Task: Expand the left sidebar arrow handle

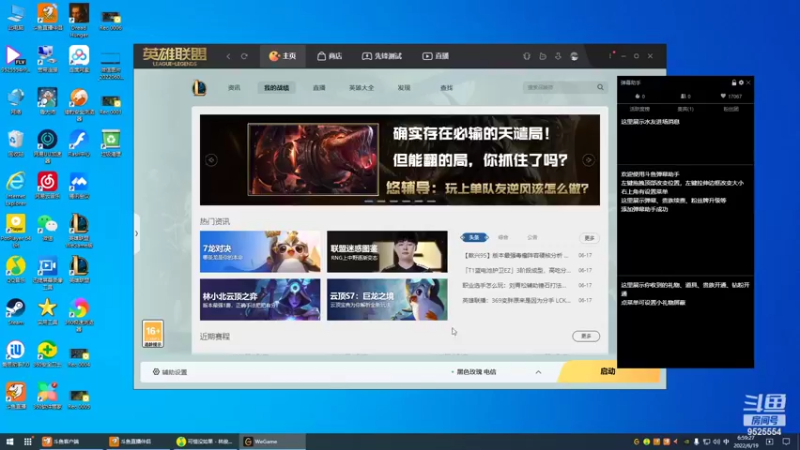Action: 136,234
